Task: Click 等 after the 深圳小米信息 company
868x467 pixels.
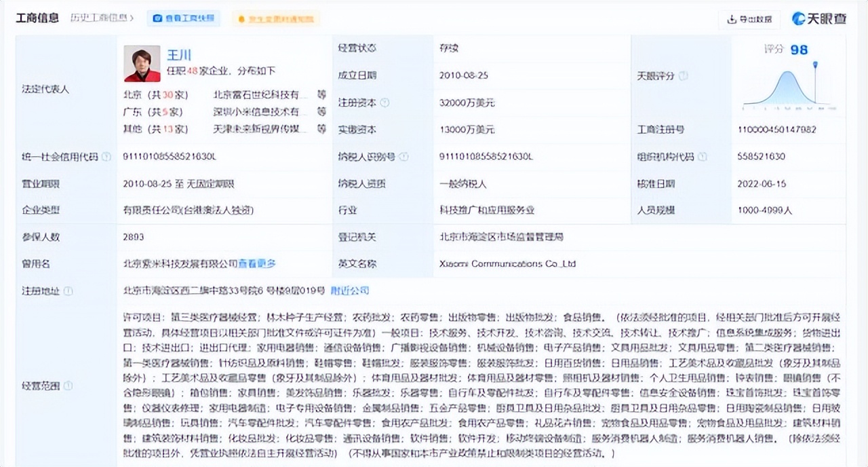Action: (x=321, y=111)
